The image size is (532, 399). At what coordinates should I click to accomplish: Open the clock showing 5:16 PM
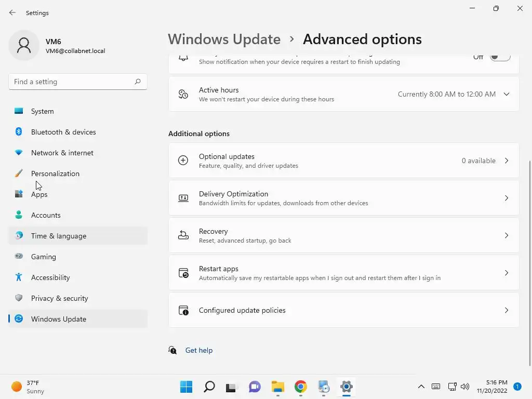[x=492, y=387]
